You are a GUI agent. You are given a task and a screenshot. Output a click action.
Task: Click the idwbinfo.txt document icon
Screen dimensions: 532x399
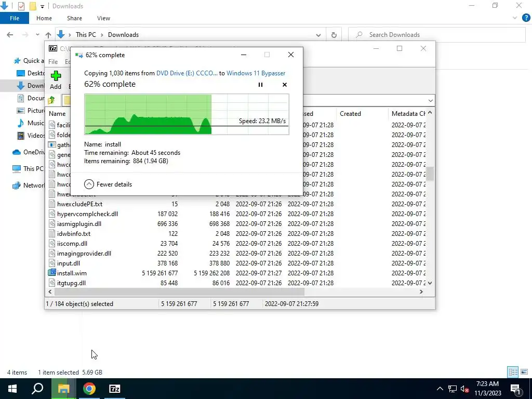tap(52, 233)
